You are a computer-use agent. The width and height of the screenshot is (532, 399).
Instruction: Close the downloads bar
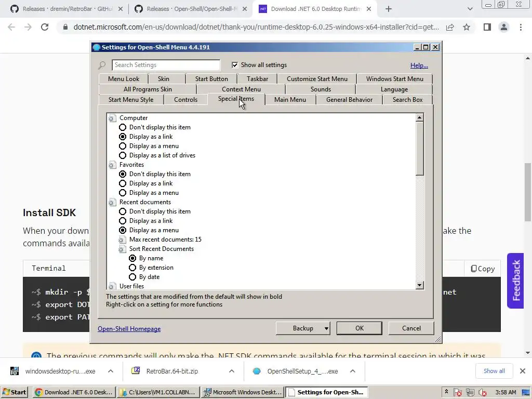(523, 371)
